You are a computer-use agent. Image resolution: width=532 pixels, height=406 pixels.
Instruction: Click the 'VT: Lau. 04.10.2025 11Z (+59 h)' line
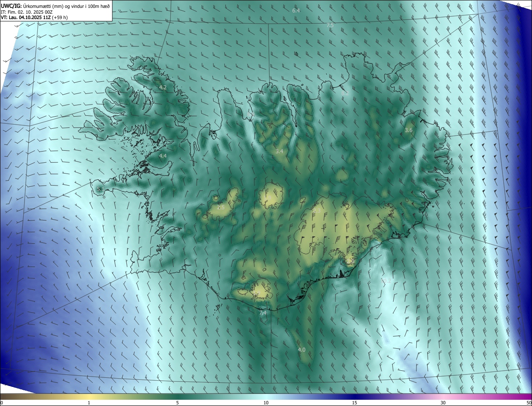[x=34, y=17]
